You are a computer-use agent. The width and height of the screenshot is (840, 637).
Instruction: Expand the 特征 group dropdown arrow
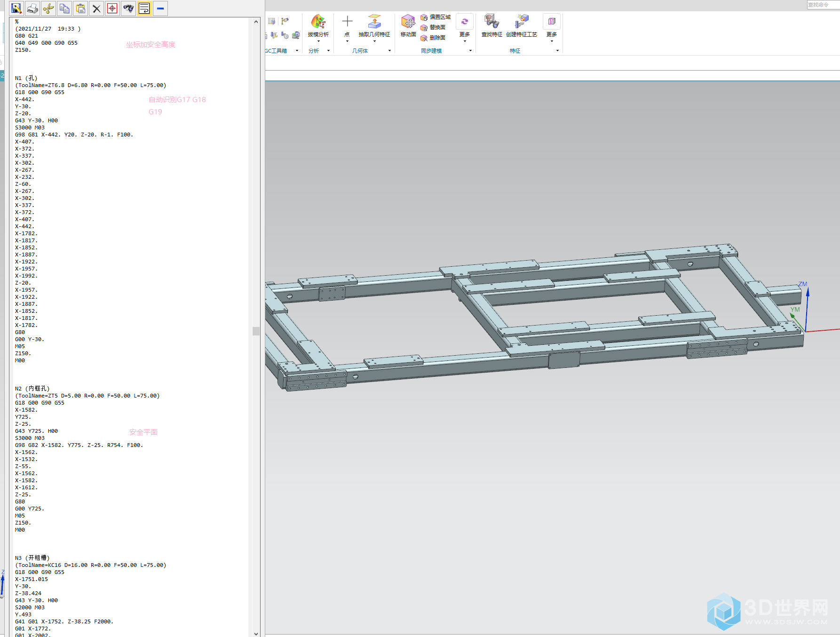click(557, 51)
